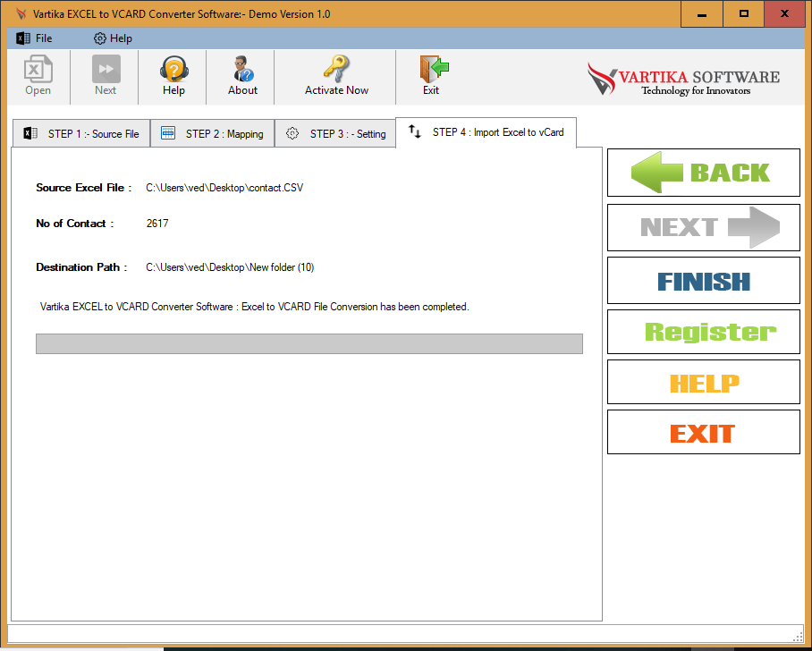Click the Vartika Software logo
This screenshot has width=812, height=651.
coord(683,79)
